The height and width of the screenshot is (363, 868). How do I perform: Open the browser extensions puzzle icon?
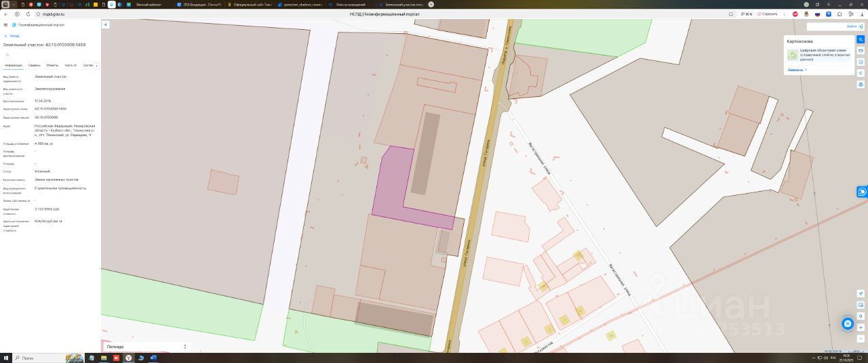[x=840, y=14]
